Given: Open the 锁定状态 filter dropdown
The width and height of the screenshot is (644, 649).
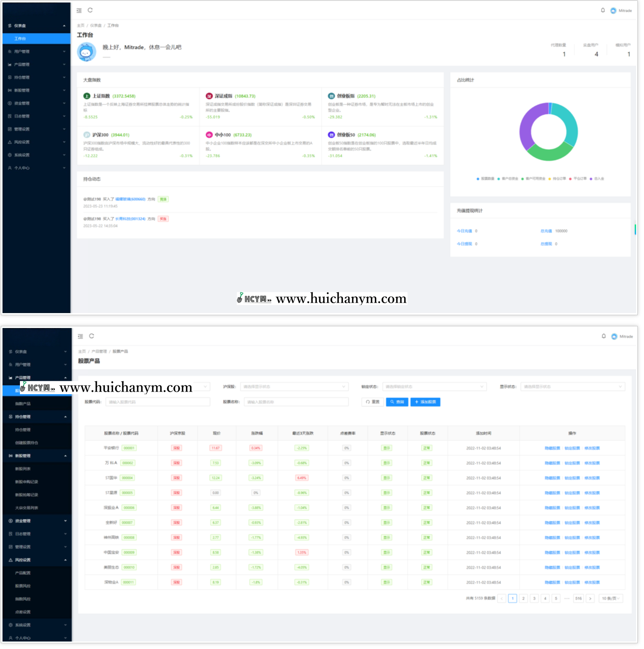Looking at the screenshot, I should [x=434, y=387].
